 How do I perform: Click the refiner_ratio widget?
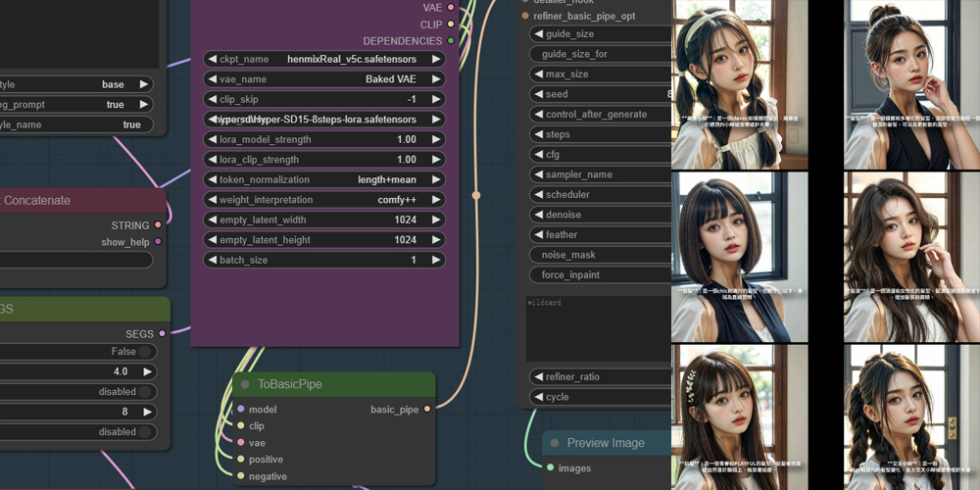click(600, 377)
